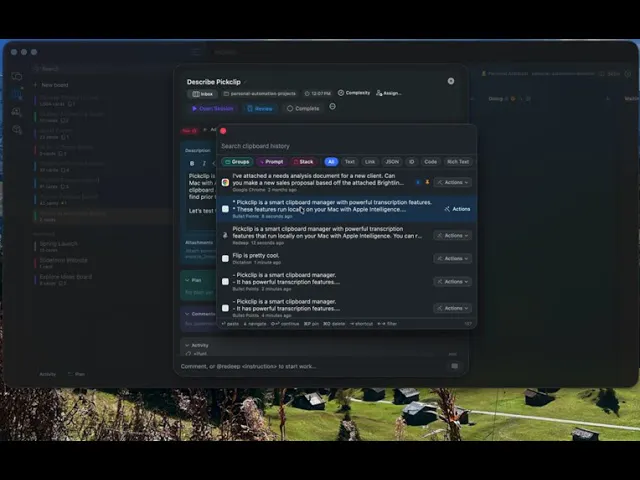Click the third icon in left sidebar
This screenshot has height=480, width=640.
[17, 112]
